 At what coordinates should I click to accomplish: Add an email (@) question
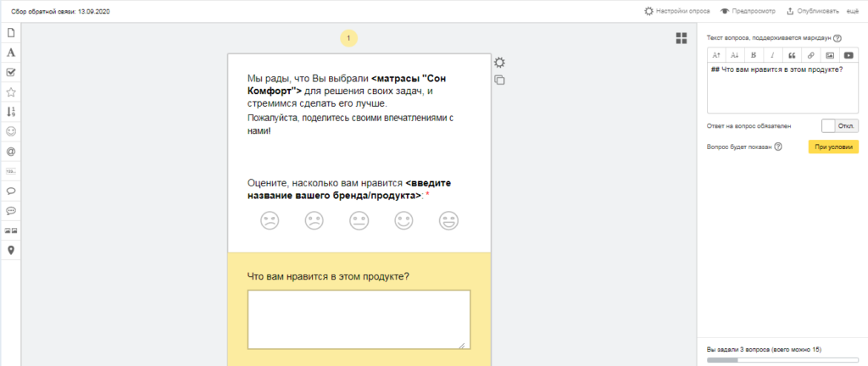10,152
